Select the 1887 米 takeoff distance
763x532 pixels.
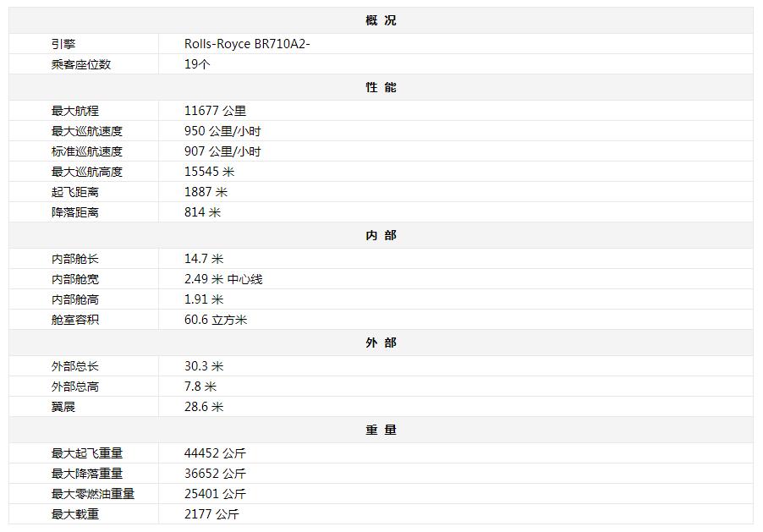tap(206, 192)
